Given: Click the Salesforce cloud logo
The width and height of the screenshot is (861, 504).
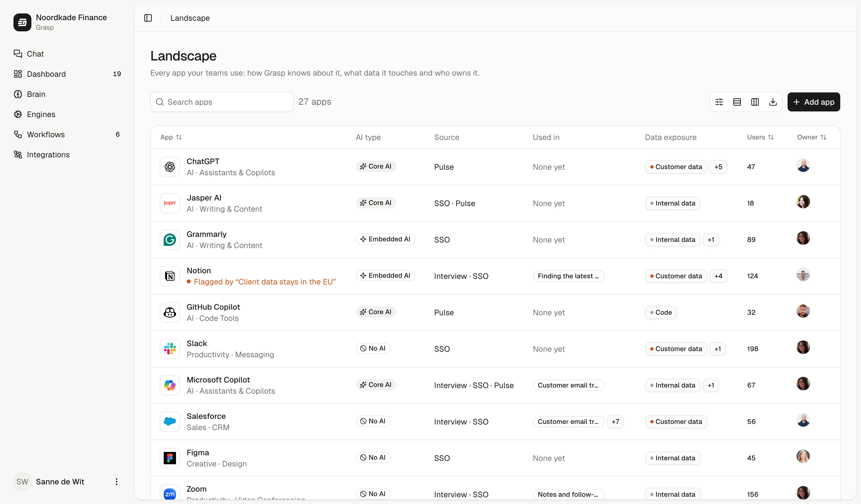Looking at the screenshot, I should pyautogui.click(x=170, y=422).
